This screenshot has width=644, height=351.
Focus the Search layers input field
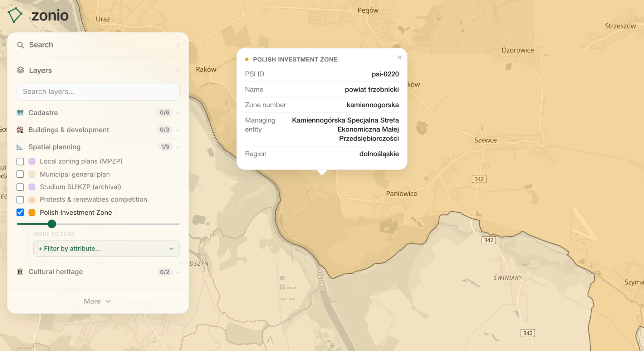98,92
